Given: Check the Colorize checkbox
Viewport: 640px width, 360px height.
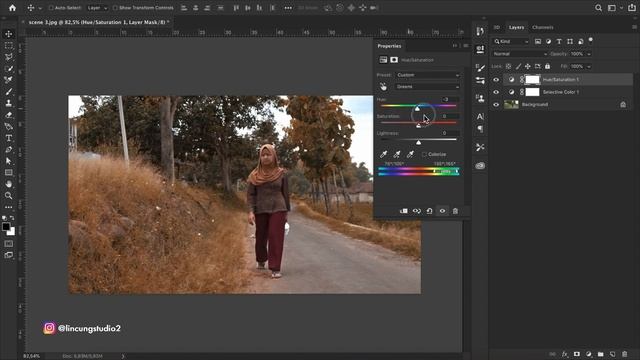Looking at the screenshot, I should 424,154.
